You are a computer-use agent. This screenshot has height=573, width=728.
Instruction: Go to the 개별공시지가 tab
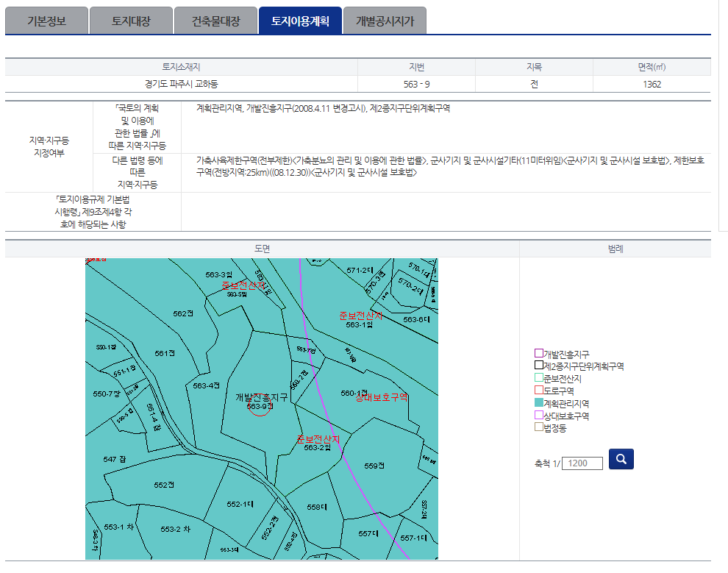385,21
